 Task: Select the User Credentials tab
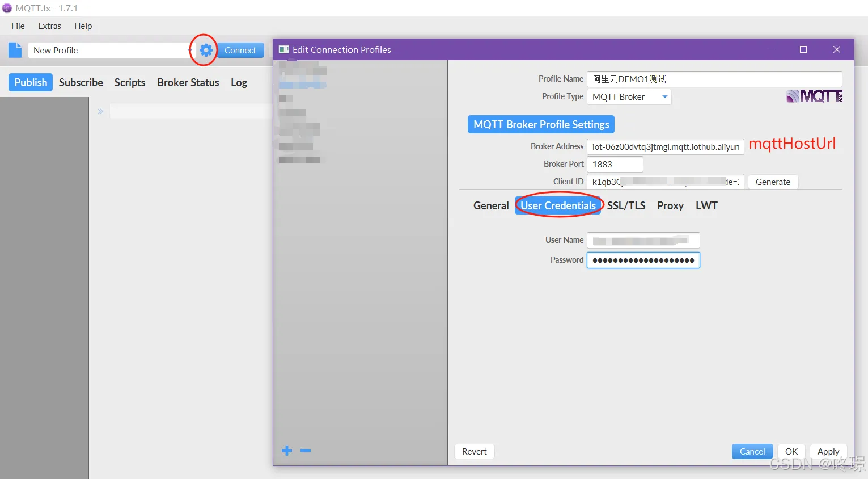coord(558,205)
